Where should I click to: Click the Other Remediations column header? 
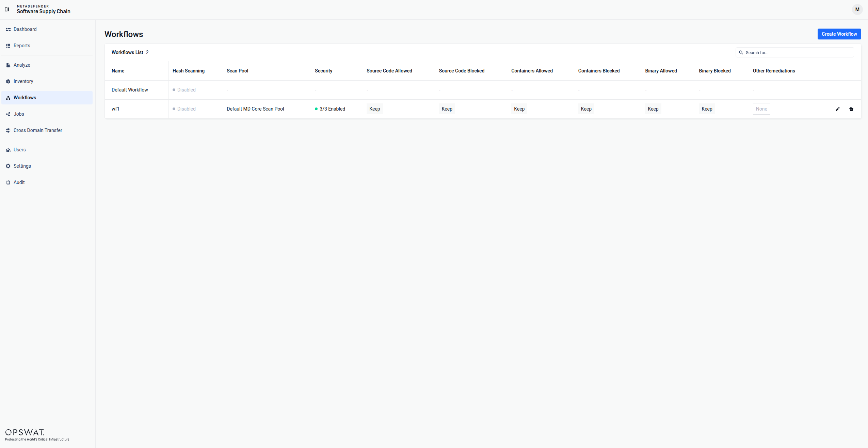click(774, 71)
